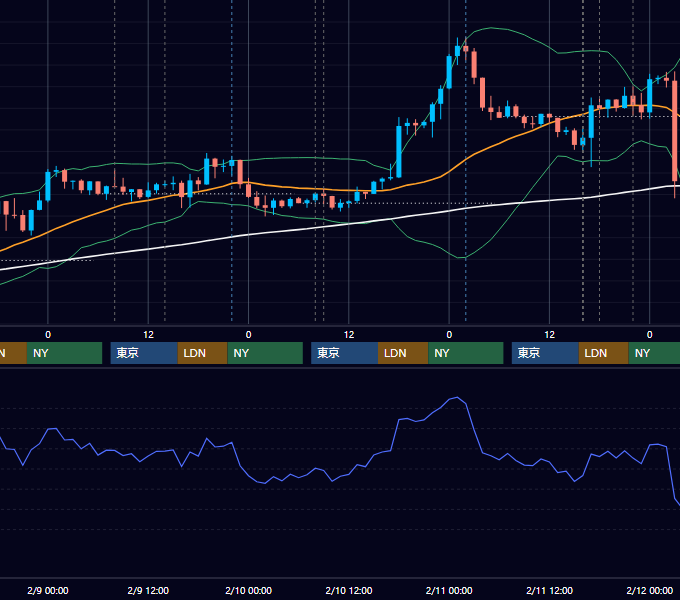Select the NY session block spanning 2/12 00:00
Screen dimensions: 680x600
[654, 353]
